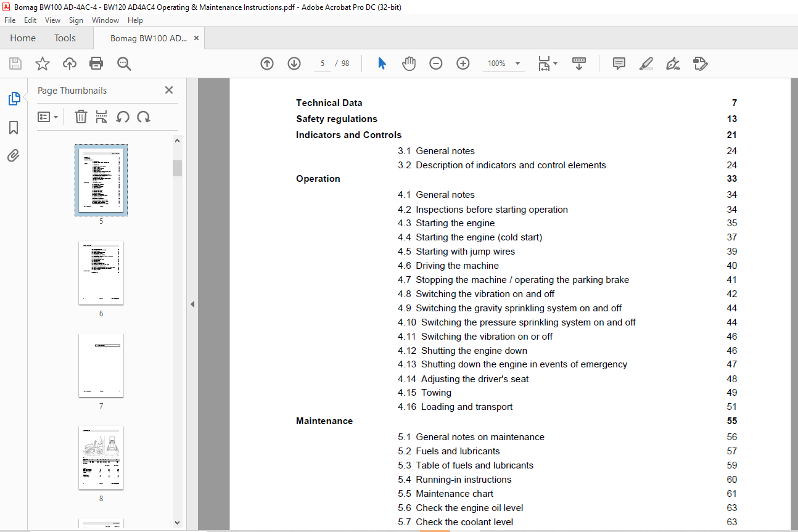Click the scrolling mode keyboard icon
Viewport: 798px width, 532px height.
tap(579, 63)
